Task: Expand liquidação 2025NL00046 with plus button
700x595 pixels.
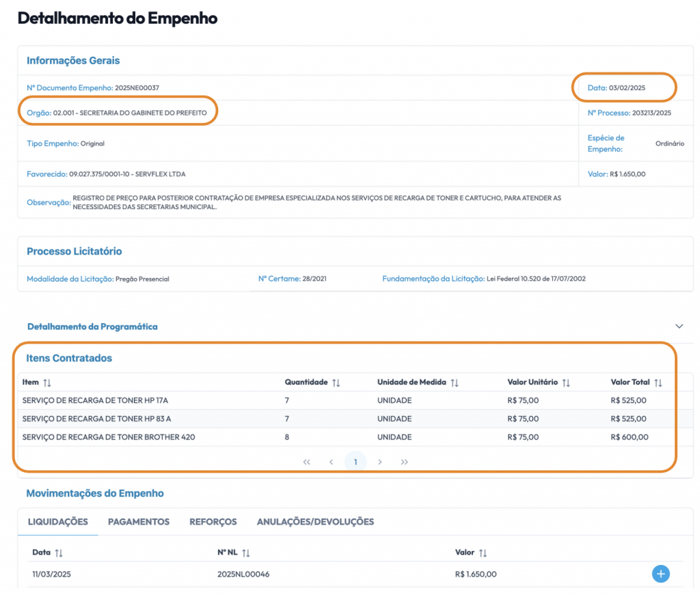Action: [661, 574]
